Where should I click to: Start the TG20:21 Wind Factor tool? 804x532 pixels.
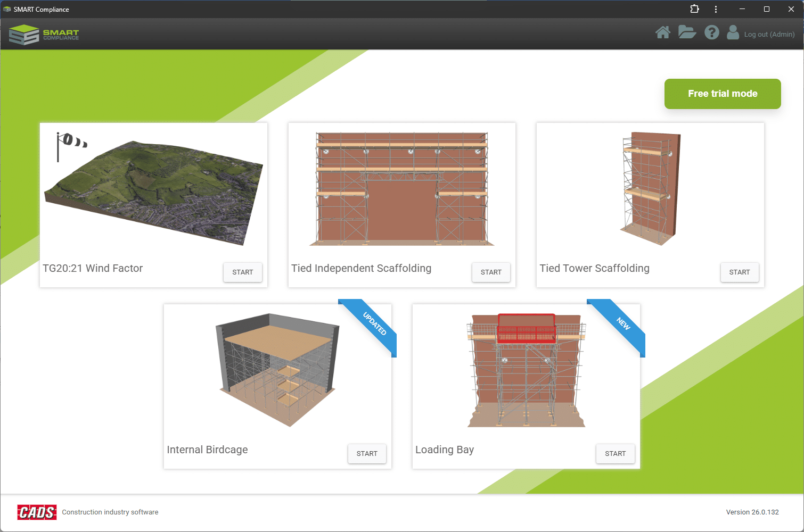click(242, 272)
